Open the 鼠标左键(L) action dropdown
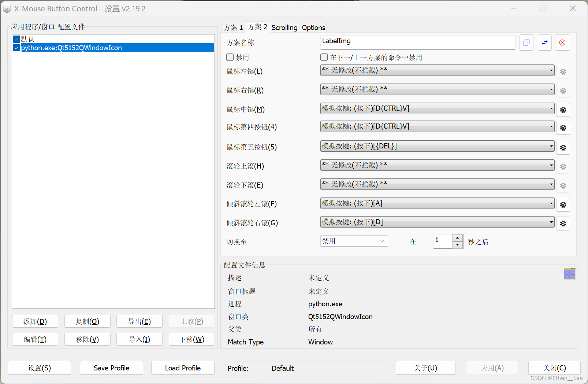Image resolution: width=588 pixels, height=384 pixels. click(437, 70)
